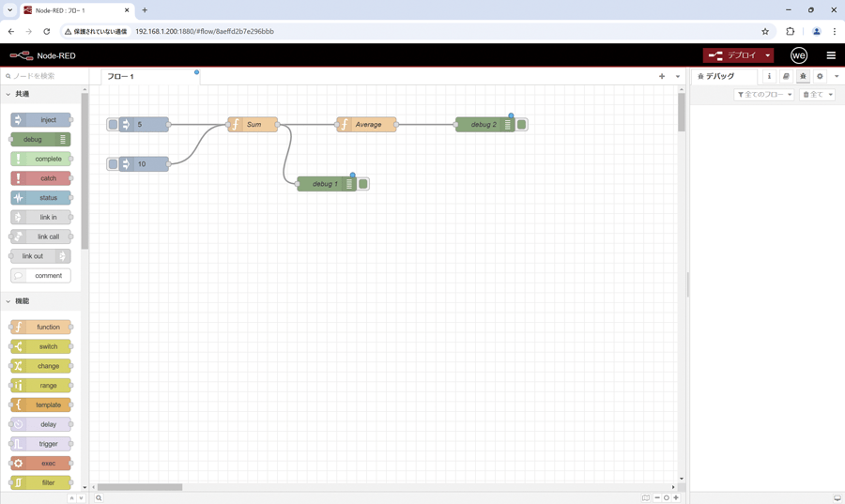Open the 全てのフロー filter dropdown
This screenshot has width=845, height=504.
click(764, 95)
